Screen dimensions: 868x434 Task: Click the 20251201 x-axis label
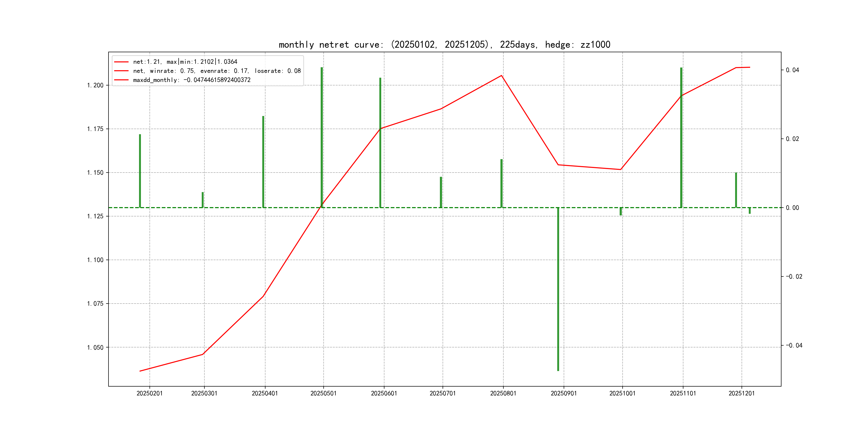[742, 394]
